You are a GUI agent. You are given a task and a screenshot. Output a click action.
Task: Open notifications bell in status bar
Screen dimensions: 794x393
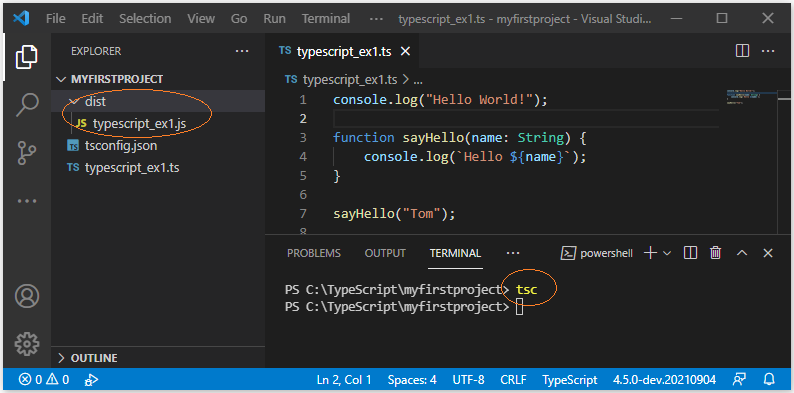tap(769, 379)
